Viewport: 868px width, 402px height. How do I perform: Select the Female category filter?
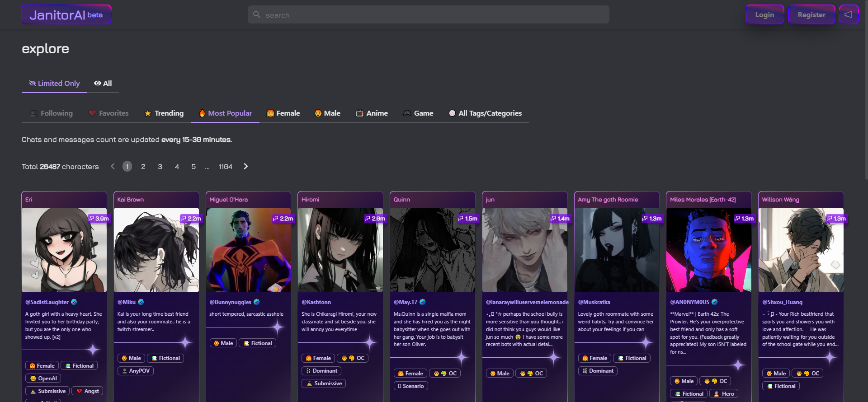[283, 113]
